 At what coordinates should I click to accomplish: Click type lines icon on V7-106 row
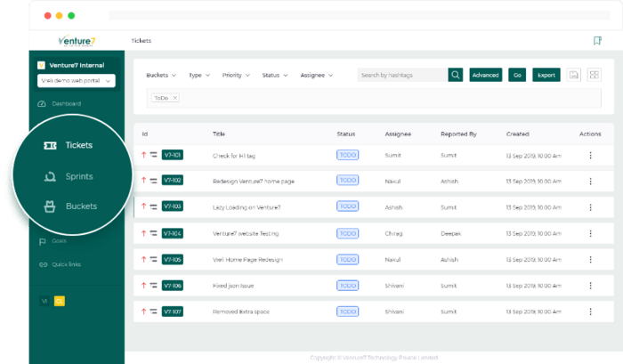click(153, 286)
